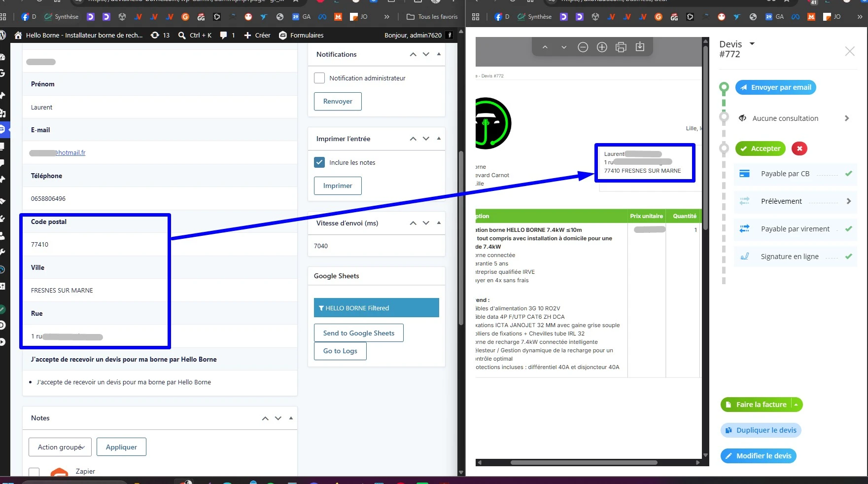Screen dimensions: 868x484
Task: Open Facebook bookmark in left browser
Action: click(x=29, y=17)
